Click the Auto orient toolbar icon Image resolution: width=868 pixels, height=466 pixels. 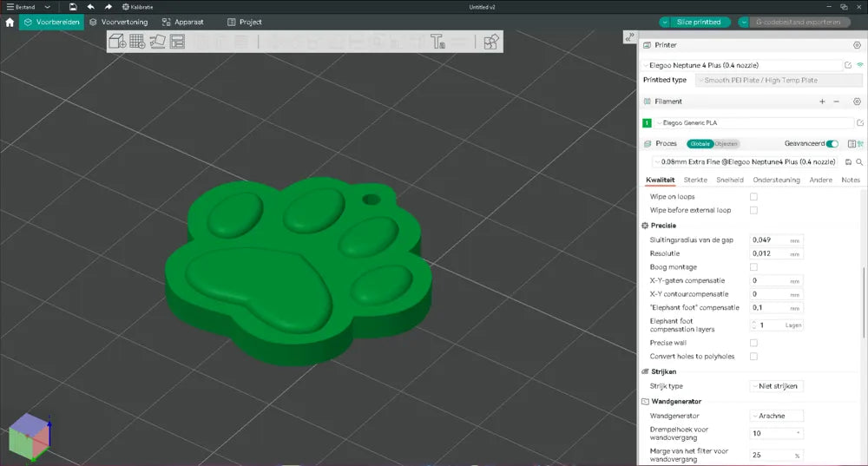pos(157,41)
